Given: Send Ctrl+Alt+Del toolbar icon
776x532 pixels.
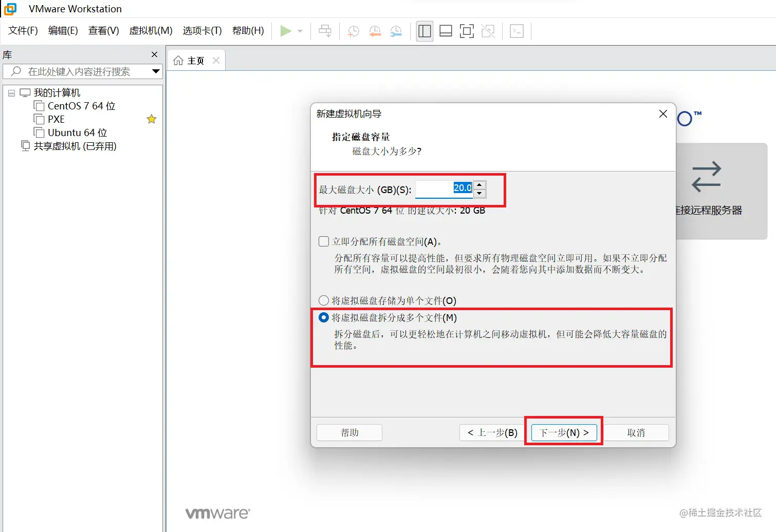Looking at the screenshot, I should click(325, 31).
